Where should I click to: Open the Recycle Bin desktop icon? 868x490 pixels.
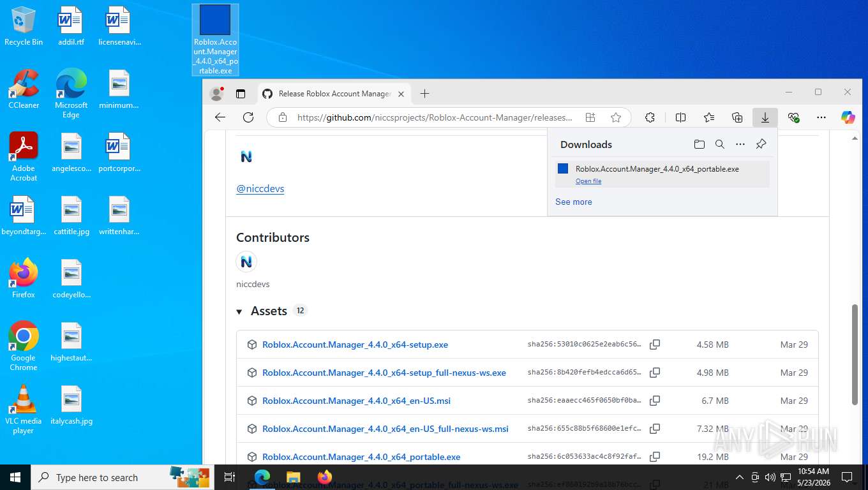point(24,26)
